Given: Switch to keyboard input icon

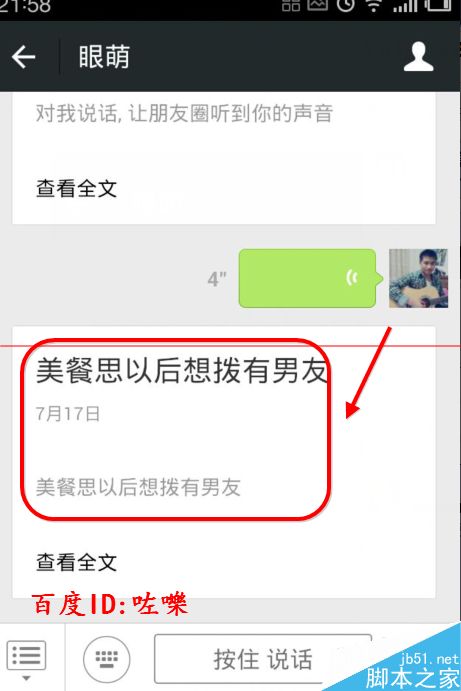Looking at the screenshot, I should pos(106,658).
